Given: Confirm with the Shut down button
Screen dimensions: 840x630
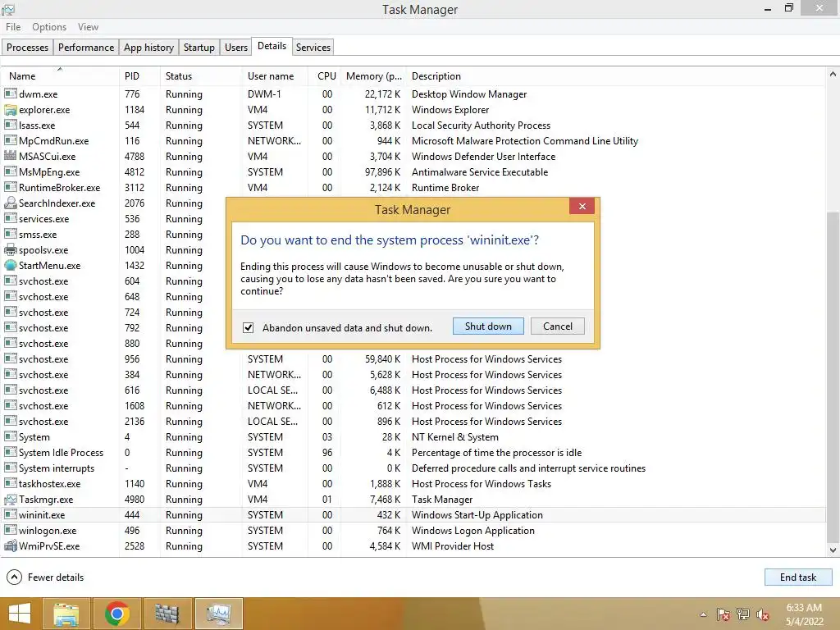Looking at the screenshot, I should coord(488,326).
